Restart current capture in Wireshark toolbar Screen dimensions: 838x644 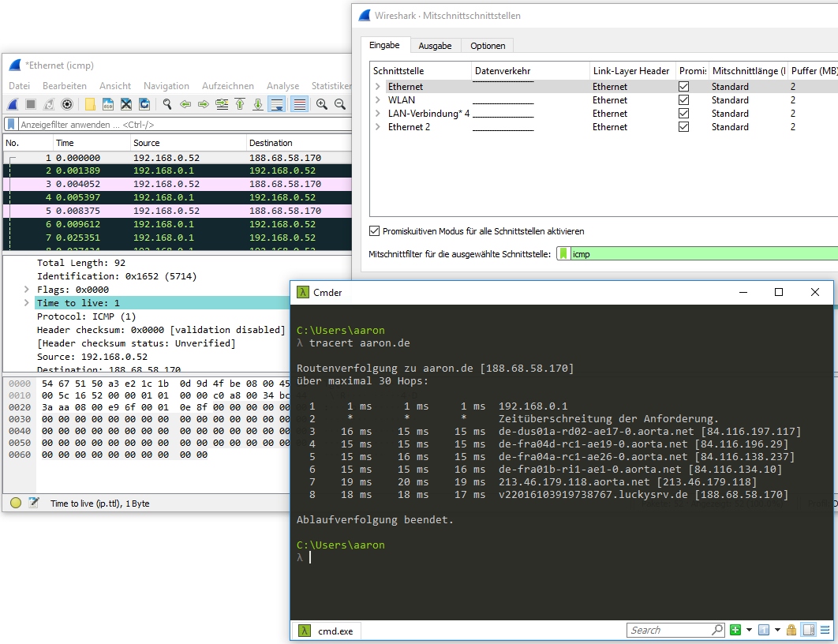(x=49, y=104)
